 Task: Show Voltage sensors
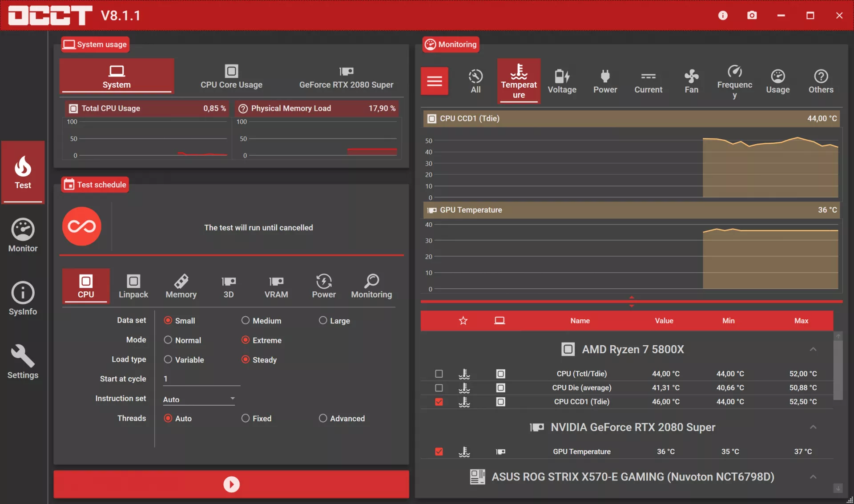tap(562, 81)
